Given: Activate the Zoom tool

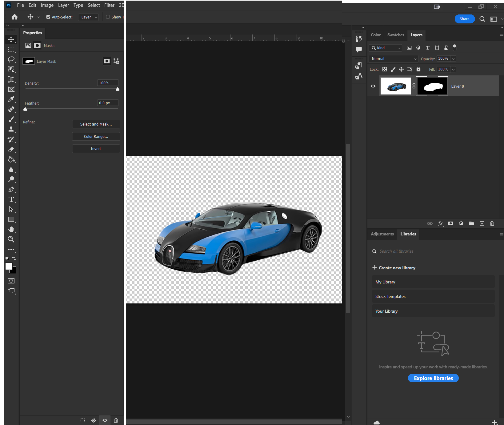Looking at the screenshot, I should (x=11, y=239).
